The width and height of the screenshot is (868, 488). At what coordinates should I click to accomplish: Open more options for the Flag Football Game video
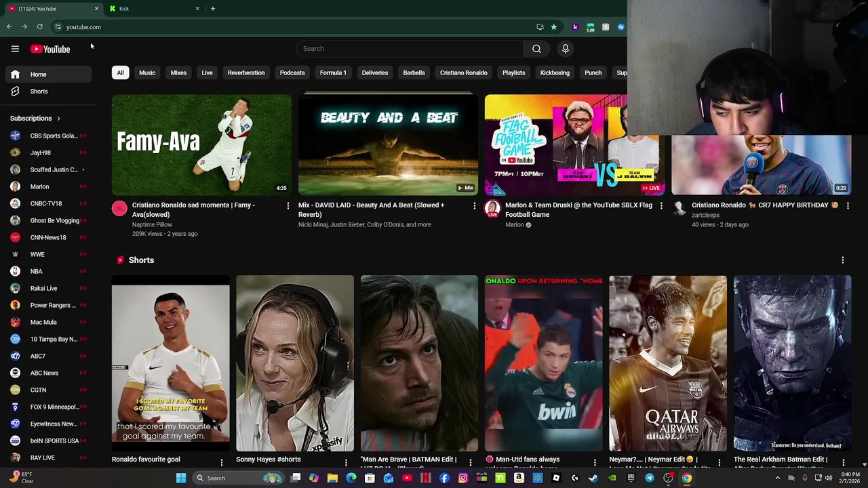[661, 205]
